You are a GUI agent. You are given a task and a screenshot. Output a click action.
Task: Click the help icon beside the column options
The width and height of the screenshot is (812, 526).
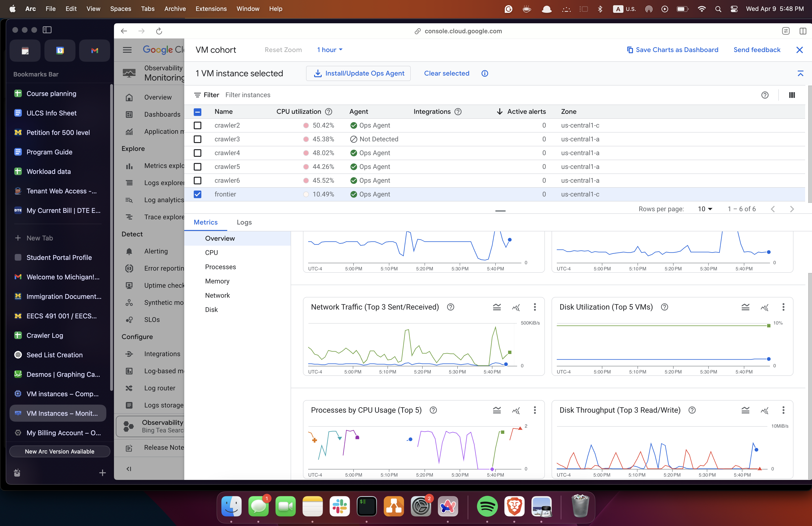point(765,95)
